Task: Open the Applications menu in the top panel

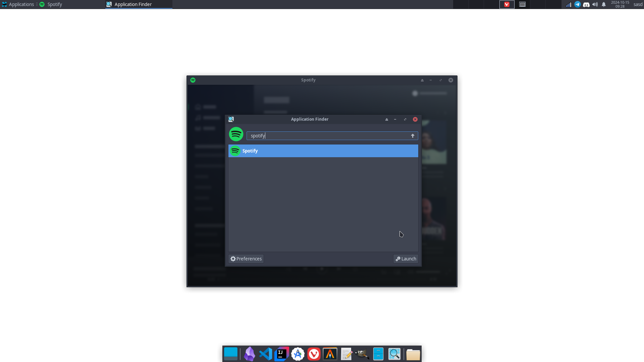Action: (x=18, y=4)
